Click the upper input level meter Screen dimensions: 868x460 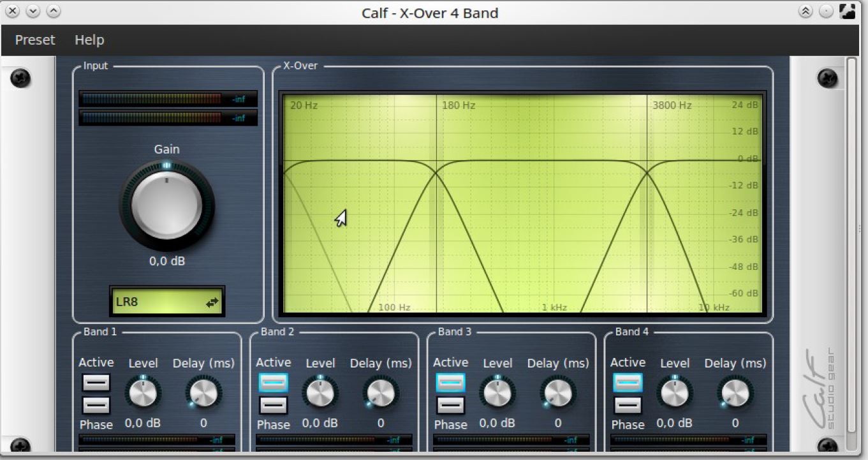pyautogui.click(x=168, y=99)
